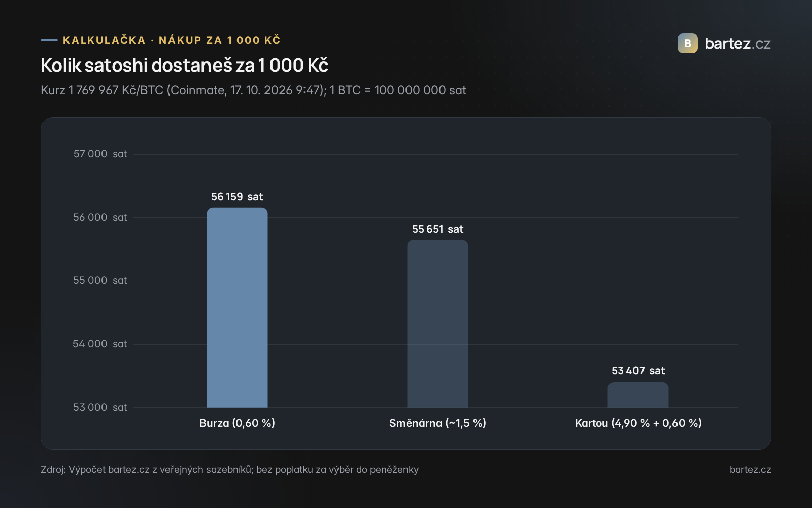Click the Zdroj source footnote text

tap(229, 470)
